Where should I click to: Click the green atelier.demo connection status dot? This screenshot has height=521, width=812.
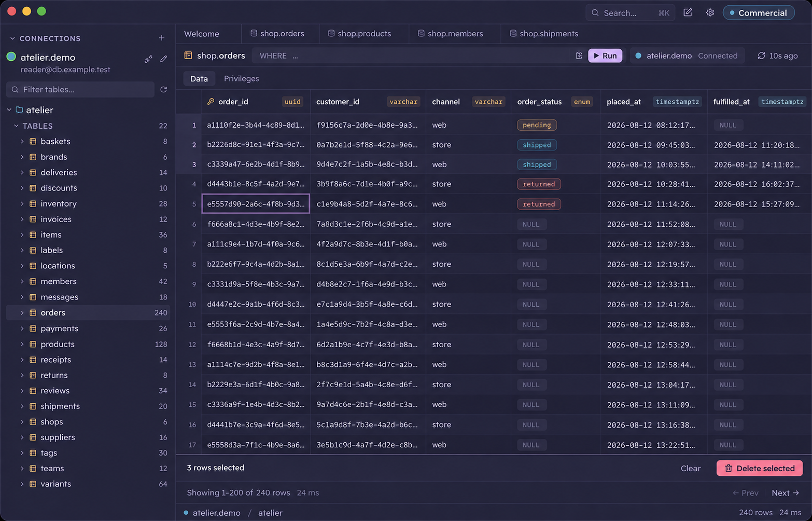pyautogui.click(x=11, y=57)
